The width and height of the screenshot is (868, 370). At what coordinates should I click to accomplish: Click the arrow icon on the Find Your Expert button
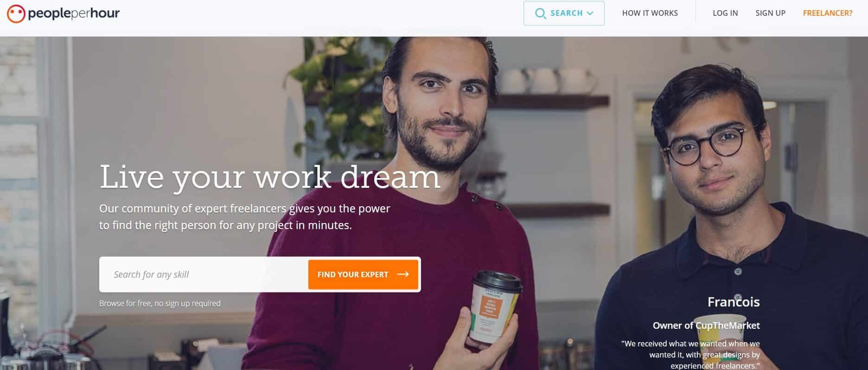(403, 274)
